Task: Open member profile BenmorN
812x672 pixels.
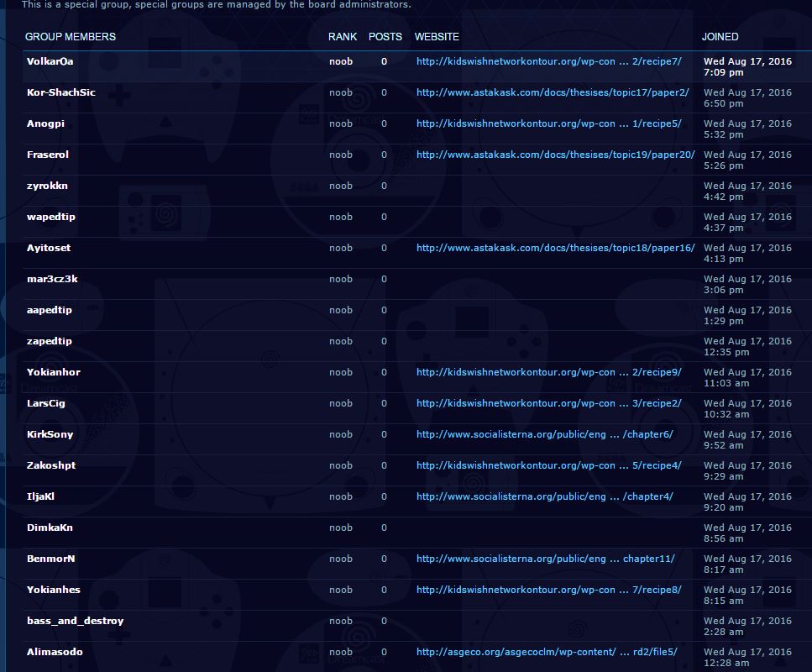Action: pyautogui.click(x=50, y=559)
